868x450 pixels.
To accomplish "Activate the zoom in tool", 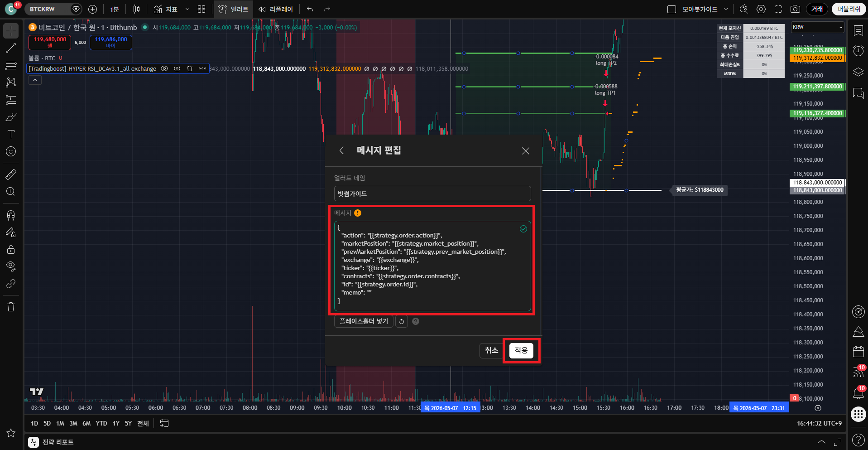I will [x=11, y=191].
